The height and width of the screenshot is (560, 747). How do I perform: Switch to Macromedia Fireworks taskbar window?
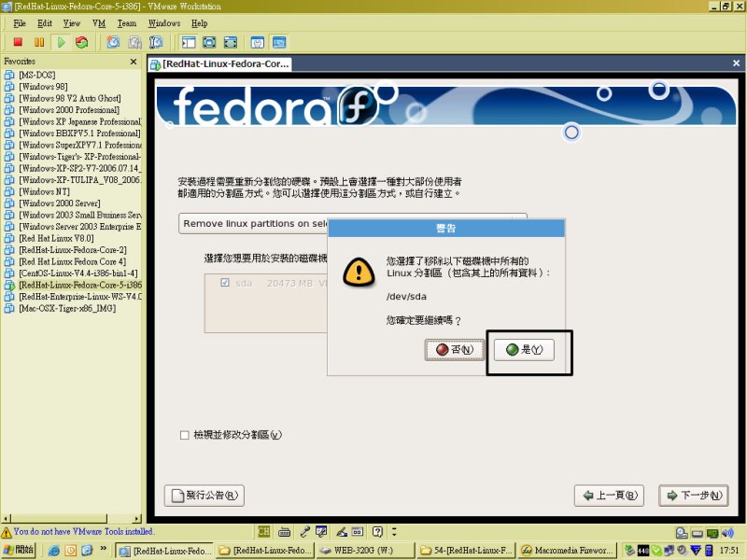(567, 551)
